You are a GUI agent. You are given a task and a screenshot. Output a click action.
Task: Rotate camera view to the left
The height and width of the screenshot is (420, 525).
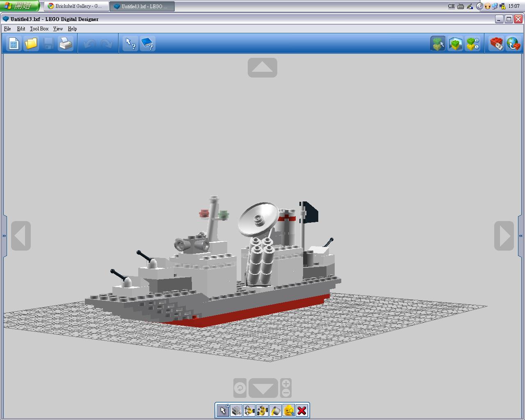click(x=21, y=236)
